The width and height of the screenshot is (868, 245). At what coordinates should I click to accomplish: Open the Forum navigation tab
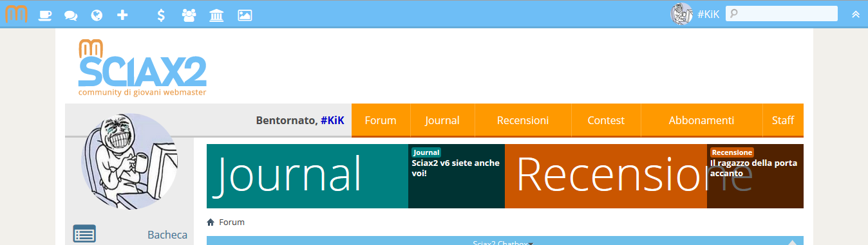click(381, 120)
